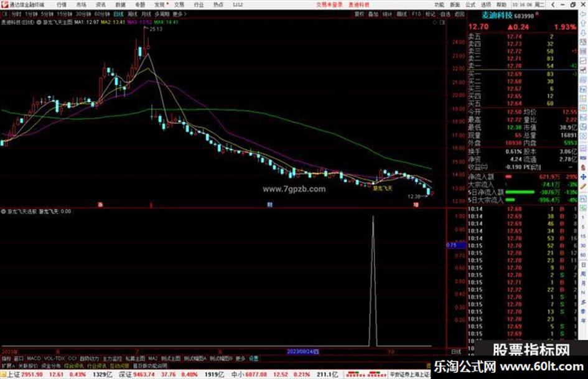588x379 pixels.
Task: Select the 月线 monthly chart tab
Action: coord(146,14)
